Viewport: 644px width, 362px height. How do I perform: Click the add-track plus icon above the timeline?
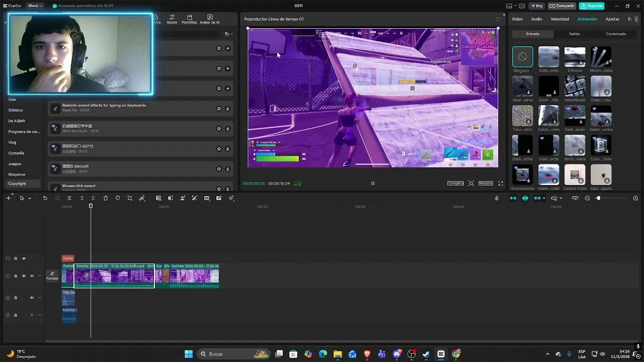click(x=8, y=198)
